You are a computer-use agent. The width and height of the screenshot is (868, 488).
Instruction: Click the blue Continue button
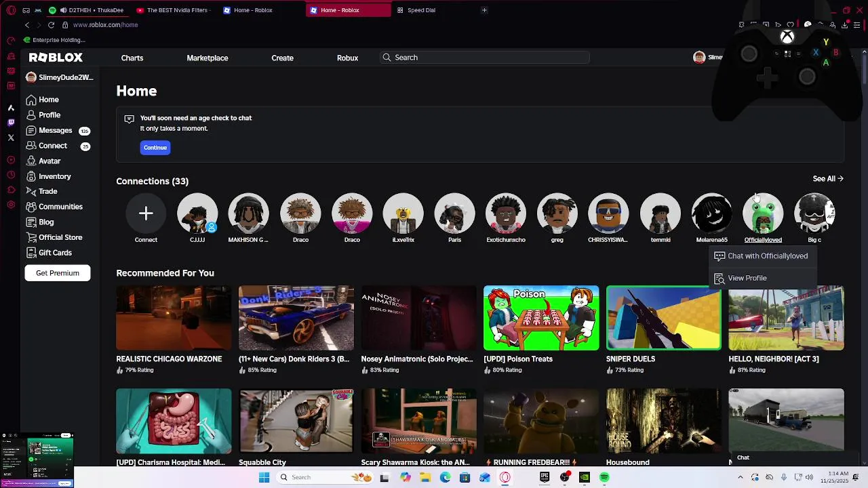[x=155, y=147]
